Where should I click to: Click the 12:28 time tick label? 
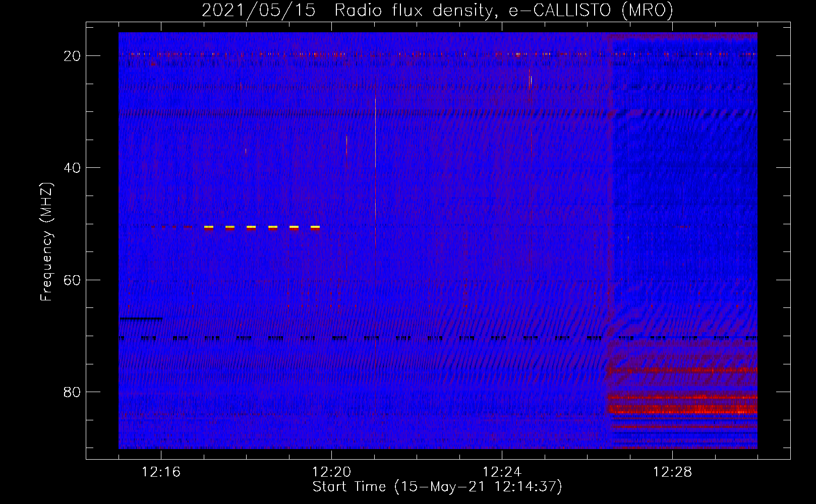[672, 472]
